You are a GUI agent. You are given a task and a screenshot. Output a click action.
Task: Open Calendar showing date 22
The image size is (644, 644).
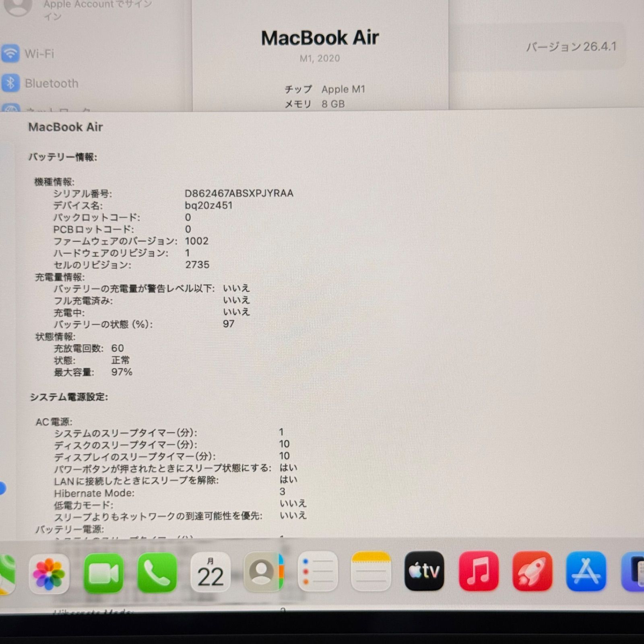(x=211, y=572)
